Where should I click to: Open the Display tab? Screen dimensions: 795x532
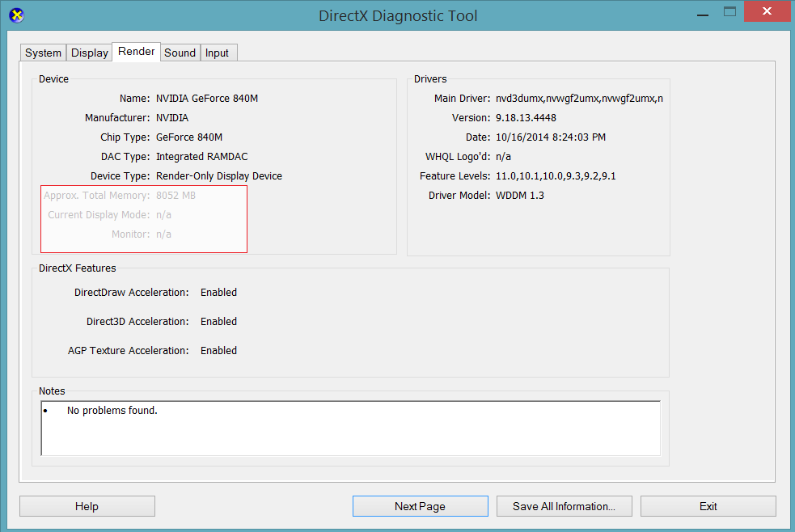[89, 53]
